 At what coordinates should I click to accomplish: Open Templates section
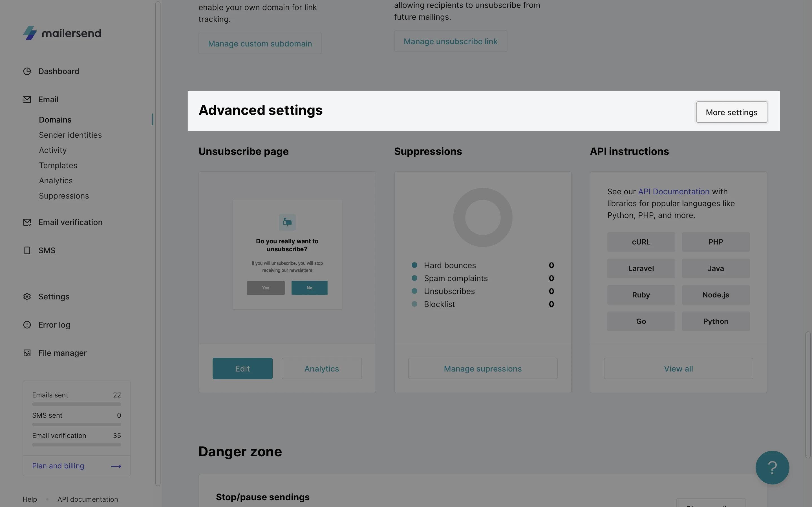click(58, 165)
